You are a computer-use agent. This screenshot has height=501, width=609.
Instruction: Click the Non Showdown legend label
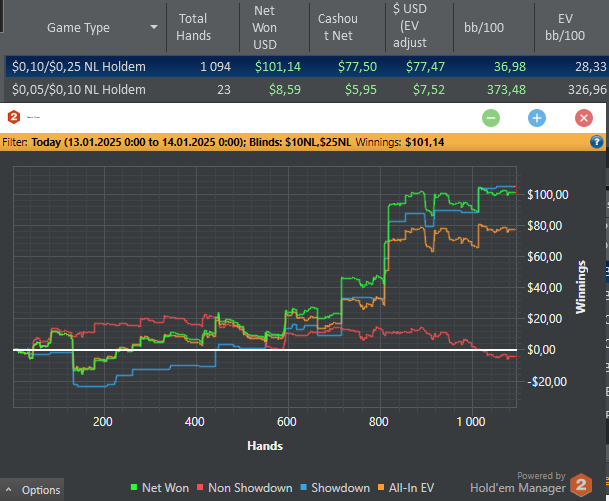click(x=250, y=488)
